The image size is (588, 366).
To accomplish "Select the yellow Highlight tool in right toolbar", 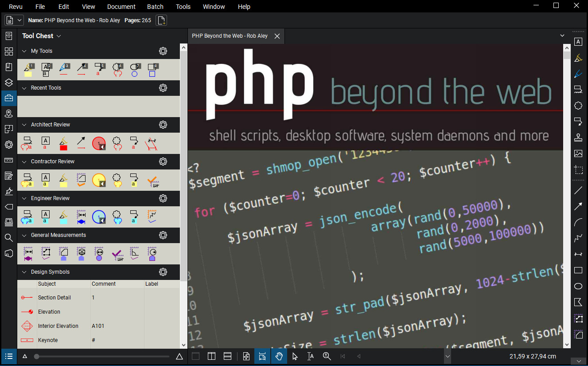I will (578, 58).
